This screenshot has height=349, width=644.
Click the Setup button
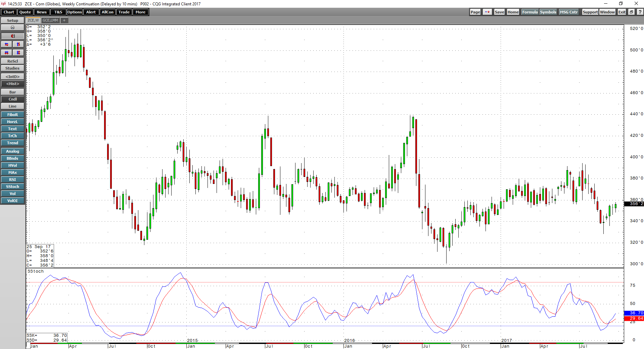point(12,21)
